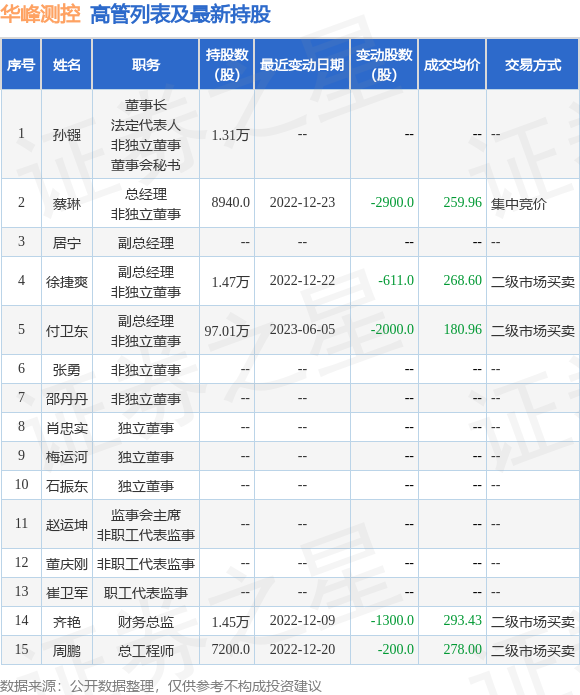The height and width of the screenshot is (695, 580).
Task: Click the name 居宁
Action: coord(66,242)
